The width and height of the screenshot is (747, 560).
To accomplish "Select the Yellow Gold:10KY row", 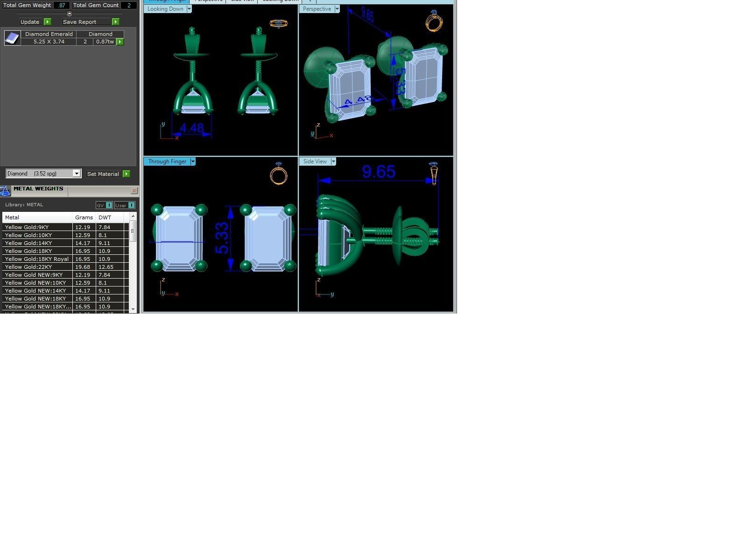I will (x=65, y=235).
